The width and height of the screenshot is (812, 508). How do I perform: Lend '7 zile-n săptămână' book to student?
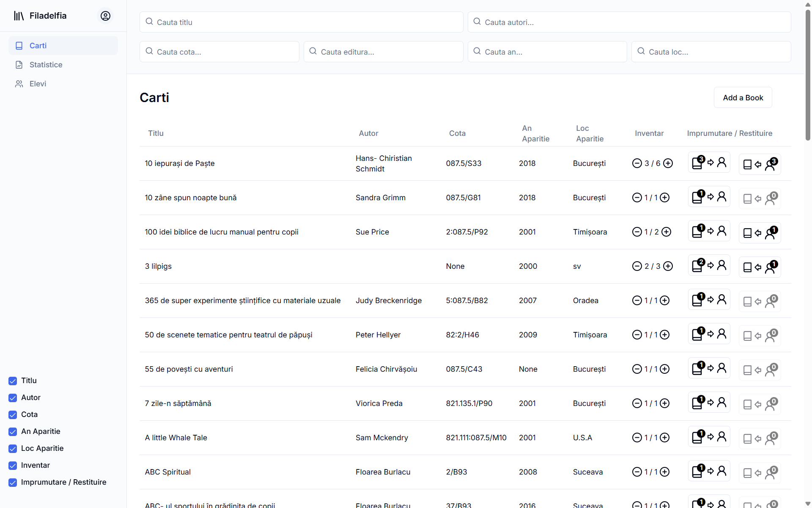[709, 403]
